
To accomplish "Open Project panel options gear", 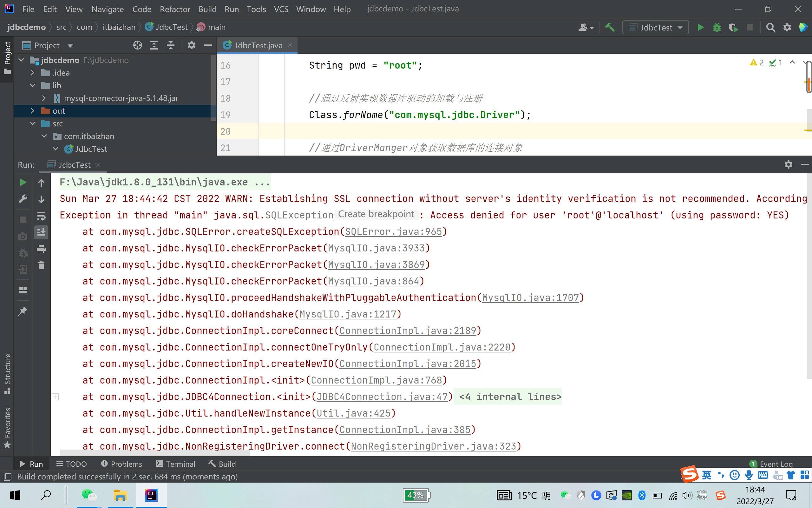I will coord(191,45).
